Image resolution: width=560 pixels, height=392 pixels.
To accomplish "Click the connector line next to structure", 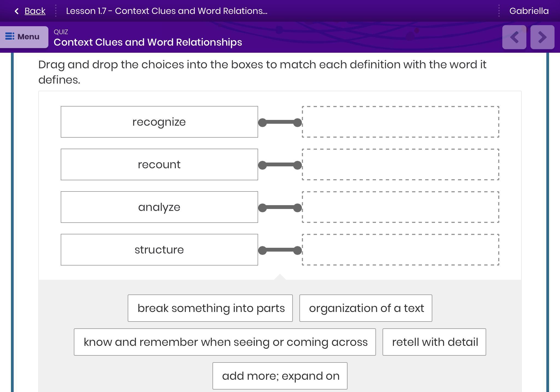I will click(x=280, y=250).
